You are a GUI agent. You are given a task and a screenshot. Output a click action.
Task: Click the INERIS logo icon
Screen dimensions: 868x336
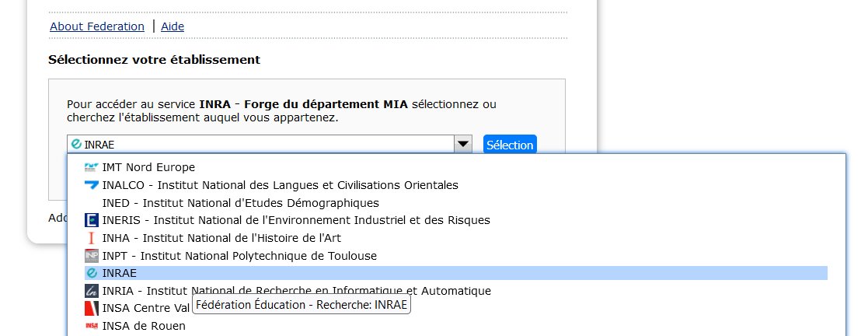(92, 220)
